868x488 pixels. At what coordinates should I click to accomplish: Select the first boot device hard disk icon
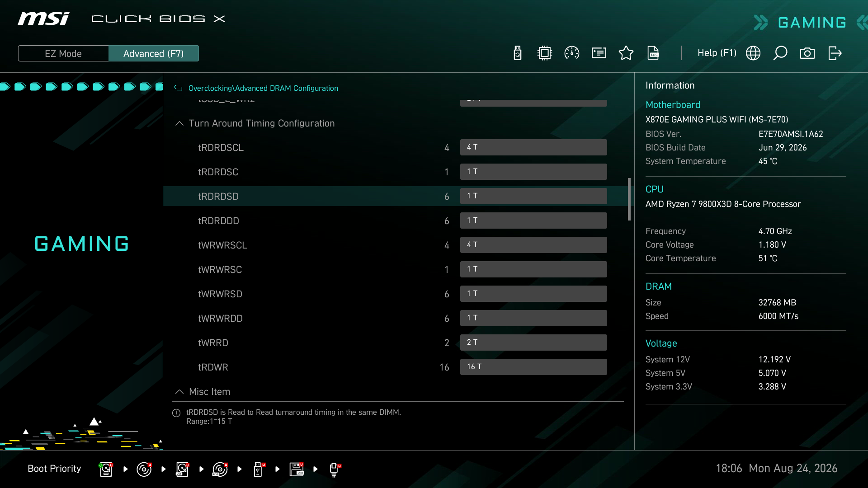[x=106, y=469]
